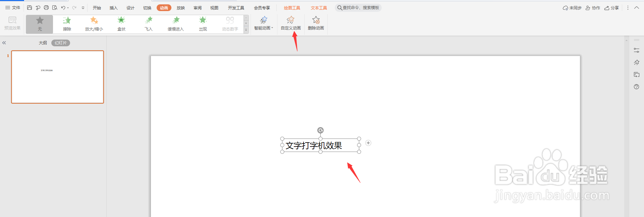Switch to the 大纲 outline view
The height and width of the screenshot is (217, 644).
pyautogui.click(x=43, y=43)
